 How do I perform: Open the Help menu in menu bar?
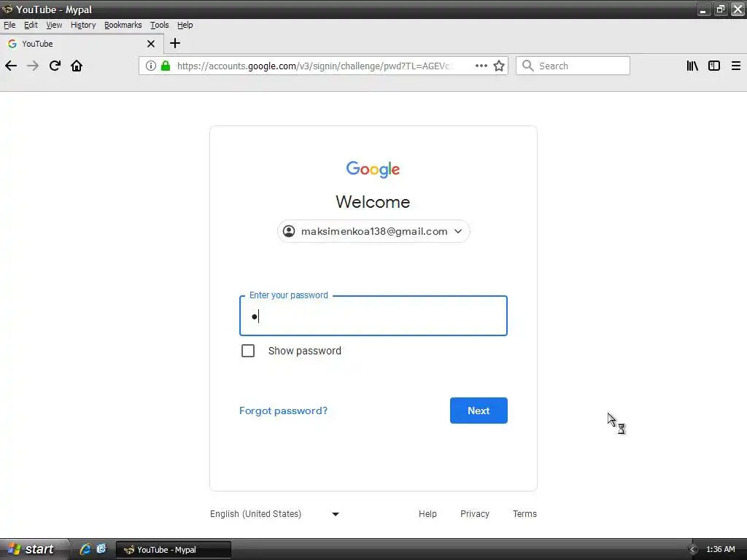(185, 25)
